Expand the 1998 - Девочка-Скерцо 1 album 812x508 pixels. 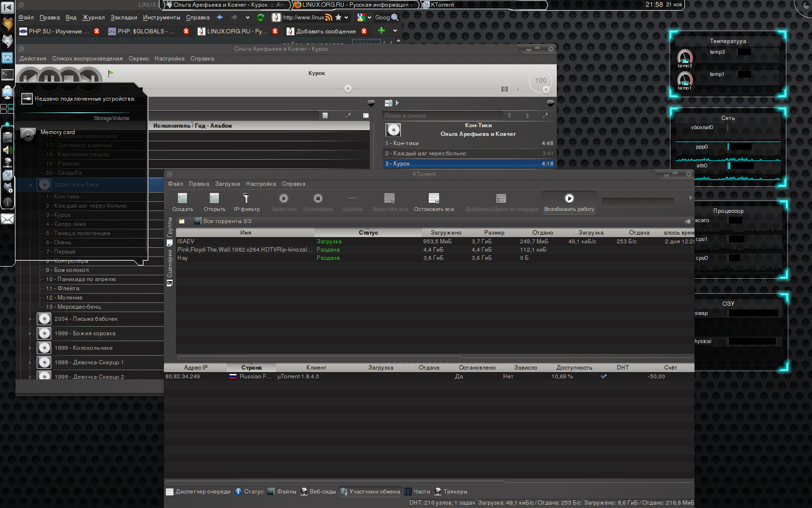[30, 362]
